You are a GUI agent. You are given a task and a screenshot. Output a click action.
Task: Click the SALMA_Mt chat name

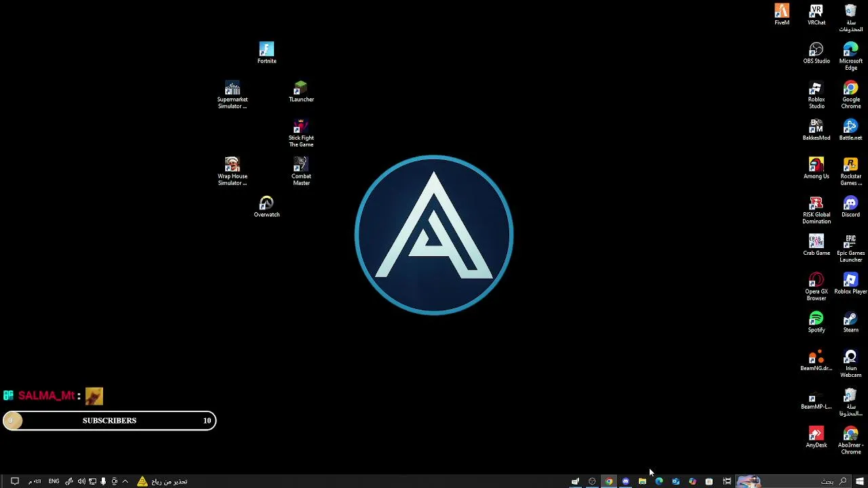coord(46,396)
